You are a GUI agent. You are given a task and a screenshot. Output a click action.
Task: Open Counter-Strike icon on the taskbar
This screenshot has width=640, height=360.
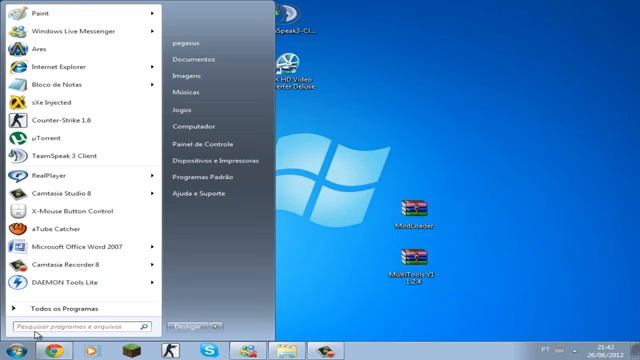click(x=170, y=351)
